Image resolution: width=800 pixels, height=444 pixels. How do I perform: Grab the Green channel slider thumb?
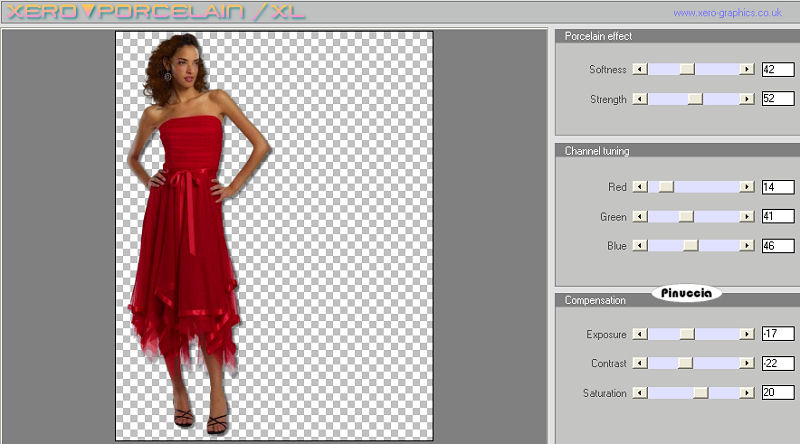click(x=686, y=216)
